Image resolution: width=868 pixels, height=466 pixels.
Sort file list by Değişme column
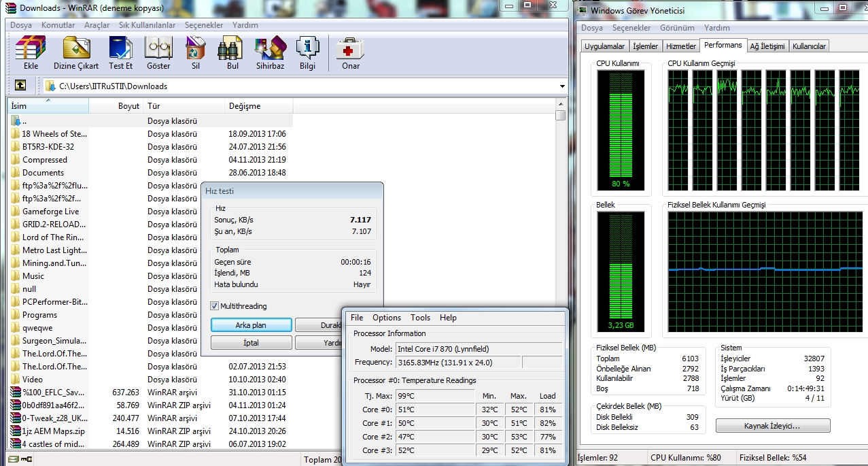pyautogui.click(x=258, y=106)
